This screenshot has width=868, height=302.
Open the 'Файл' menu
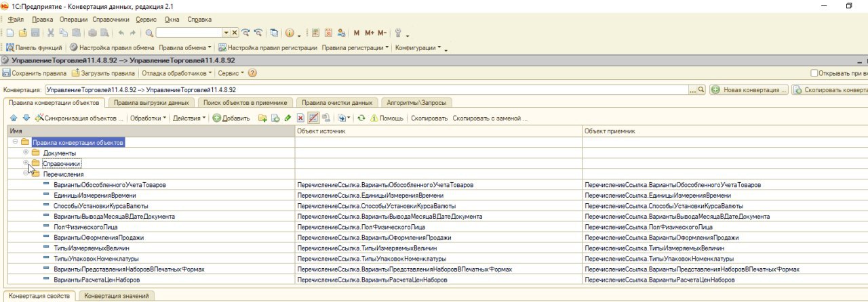pos(16,20)
